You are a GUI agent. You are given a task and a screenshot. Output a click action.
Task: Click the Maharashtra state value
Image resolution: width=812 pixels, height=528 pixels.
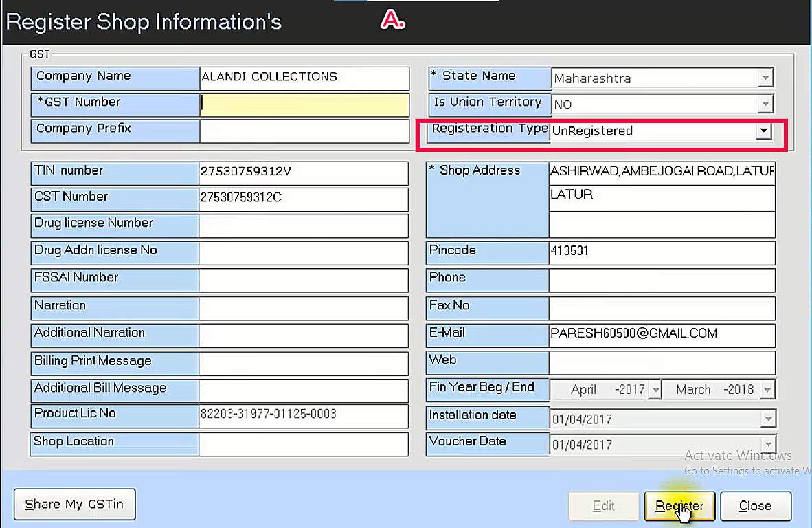tap(592, 78)
